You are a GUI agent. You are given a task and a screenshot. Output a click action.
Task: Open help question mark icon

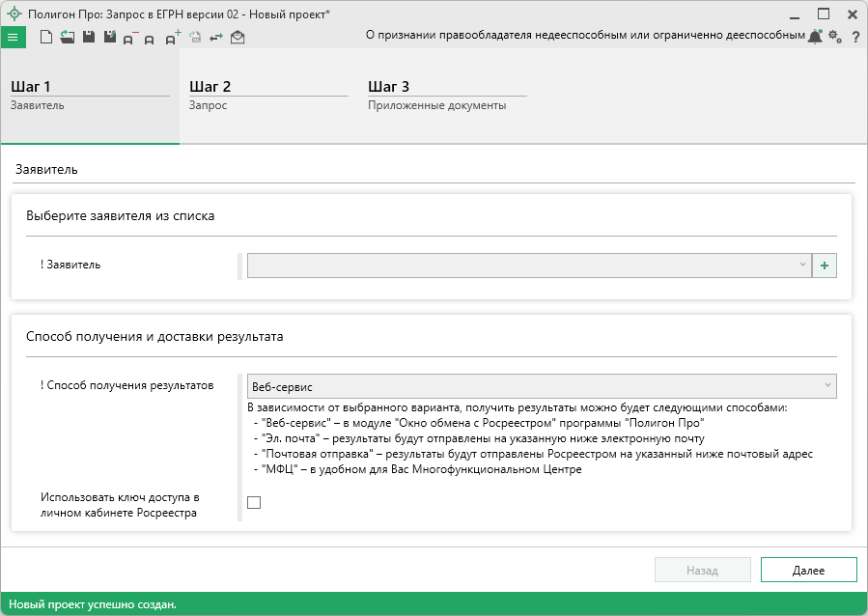(855, 37)
